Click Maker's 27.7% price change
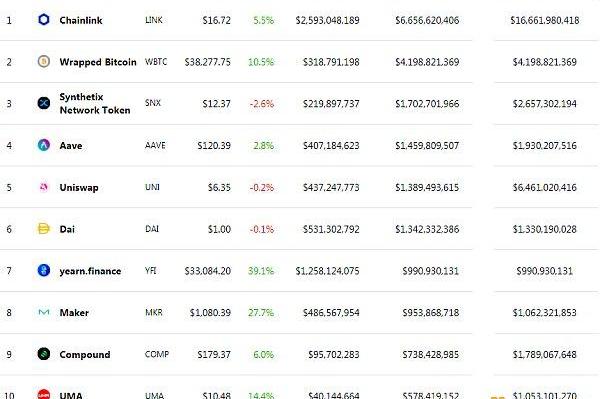600x399 pixels. click(261, 313)
